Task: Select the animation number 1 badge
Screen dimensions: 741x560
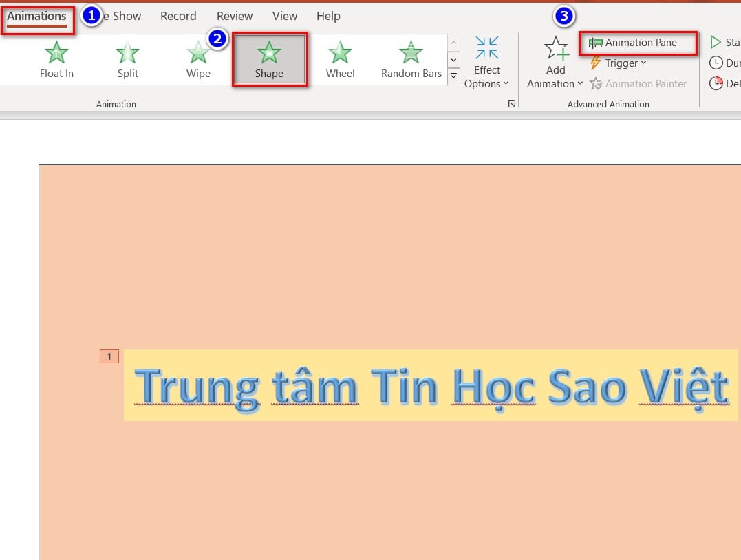Action: [x=109, y=356]
